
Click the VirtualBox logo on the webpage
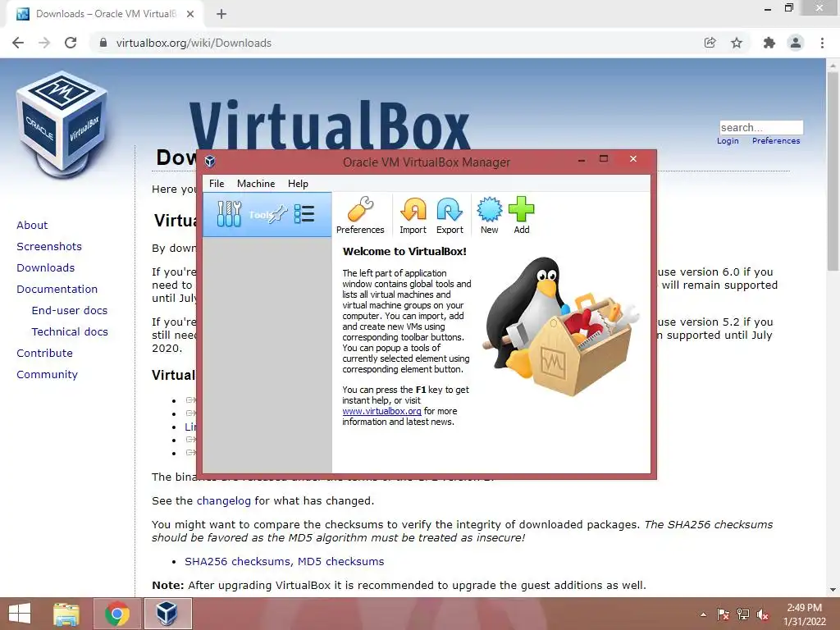pos(62,125)
